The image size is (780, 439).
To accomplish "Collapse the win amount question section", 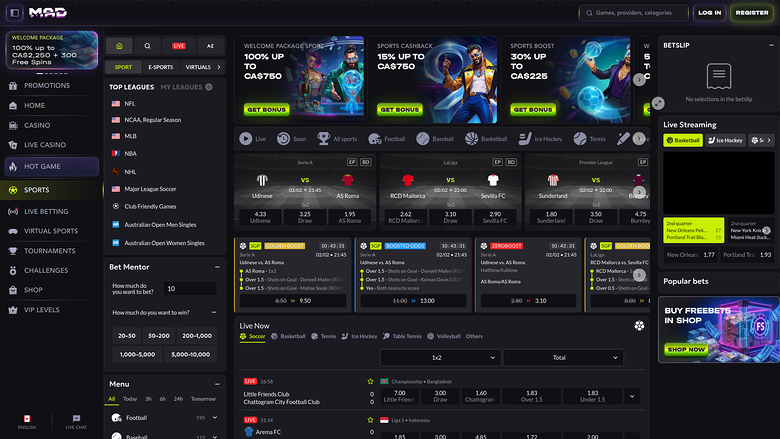I will pyautogui.click(x=214, y=312).
